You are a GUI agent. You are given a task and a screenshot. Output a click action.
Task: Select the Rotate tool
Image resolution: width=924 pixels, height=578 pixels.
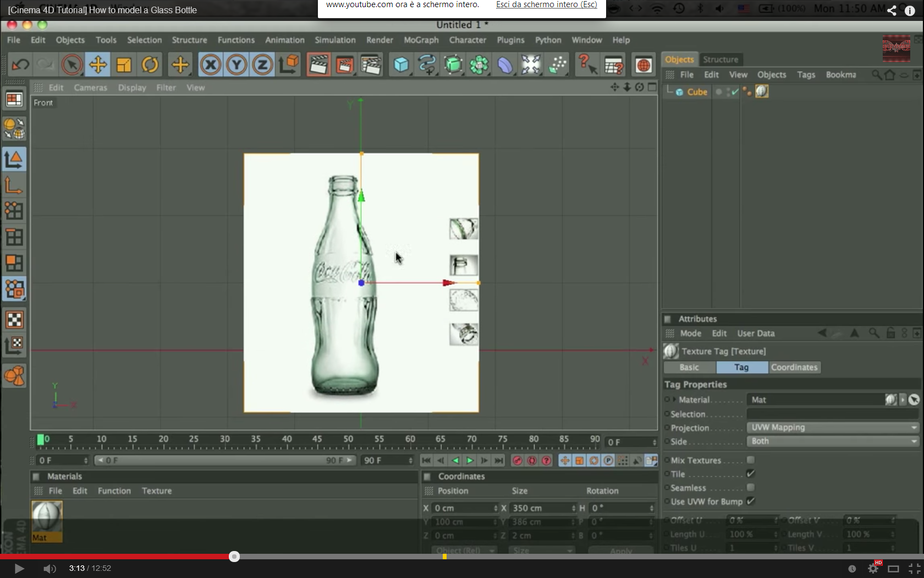tap(150, 65)
